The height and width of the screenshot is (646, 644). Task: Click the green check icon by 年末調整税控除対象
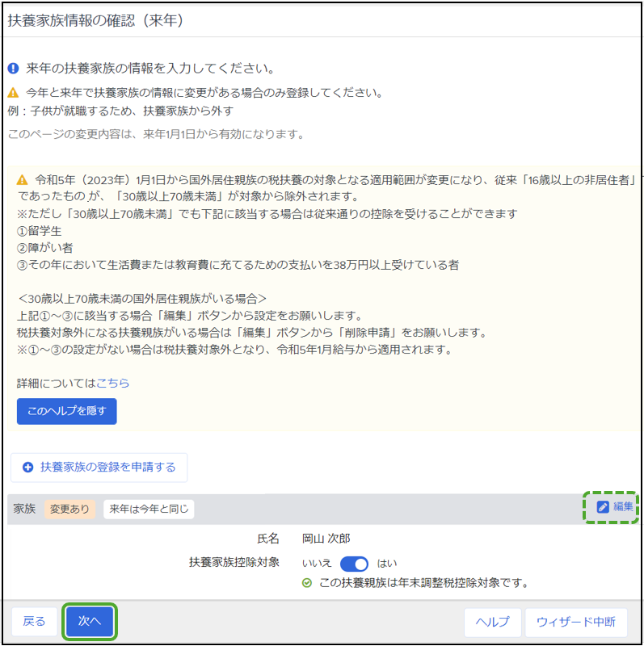(307, 583)
